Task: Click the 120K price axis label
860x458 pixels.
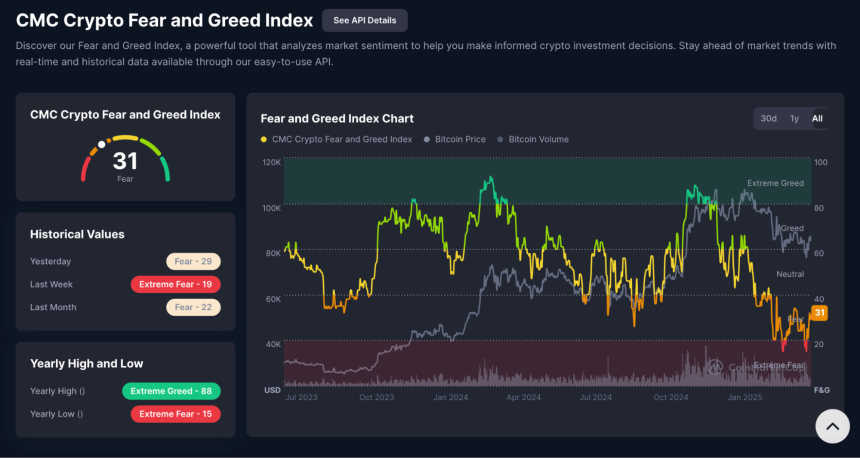Action: (272, 162)
